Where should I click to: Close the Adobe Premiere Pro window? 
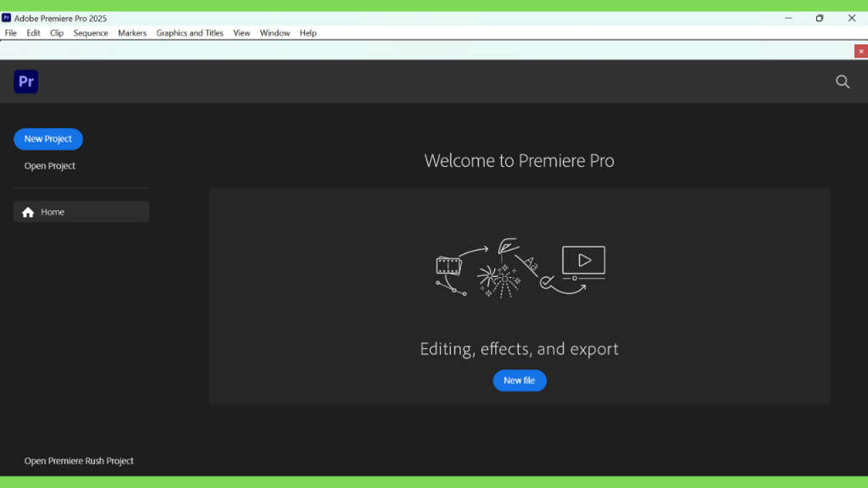click(851, 19)
